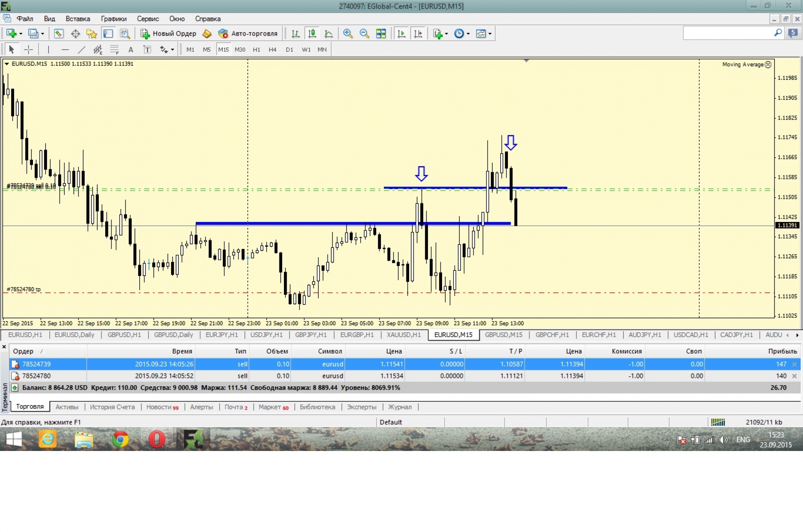Select the trendline drawing tool
Screen dimensions: 803x532
tap(82, 50)
